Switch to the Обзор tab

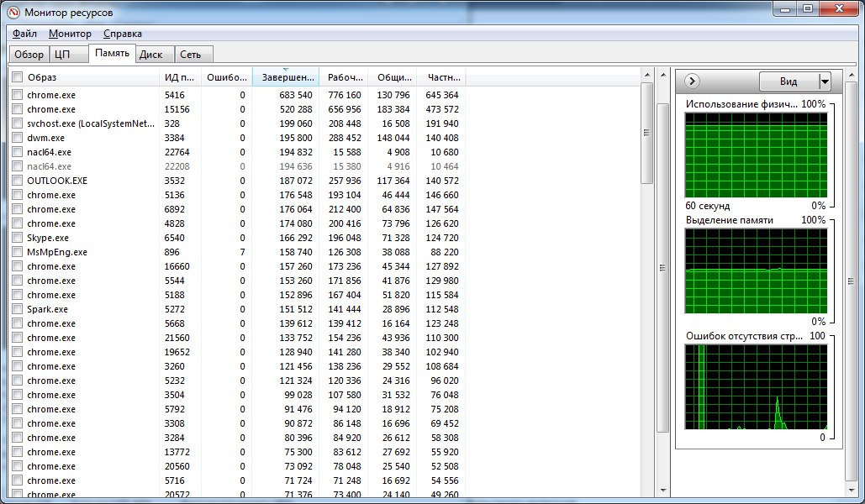29,54
